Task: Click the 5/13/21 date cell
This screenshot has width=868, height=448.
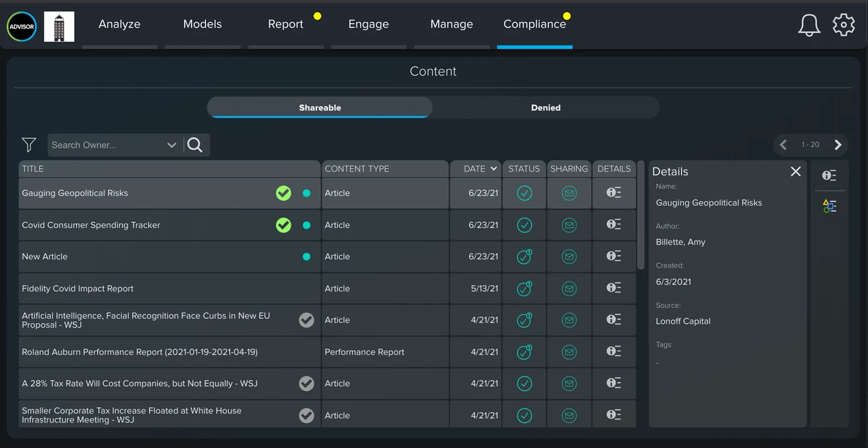Action: point(476,289)
